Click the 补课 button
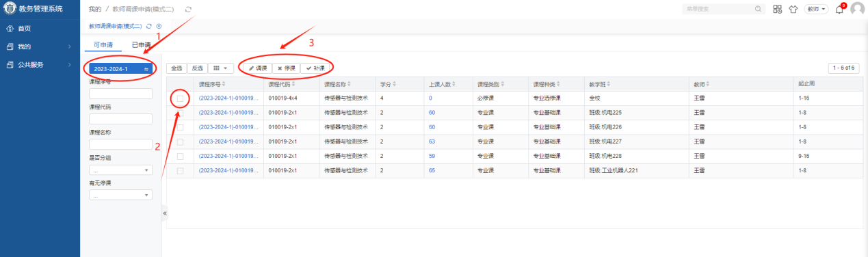Viewport: 868px width, 257px height. [x=315, y=68]
